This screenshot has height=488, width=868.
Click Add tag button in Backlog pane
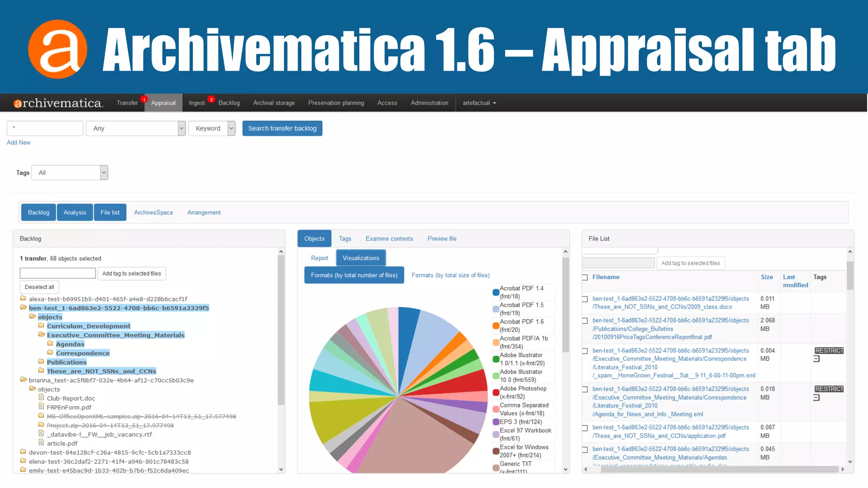coord(131,274)
